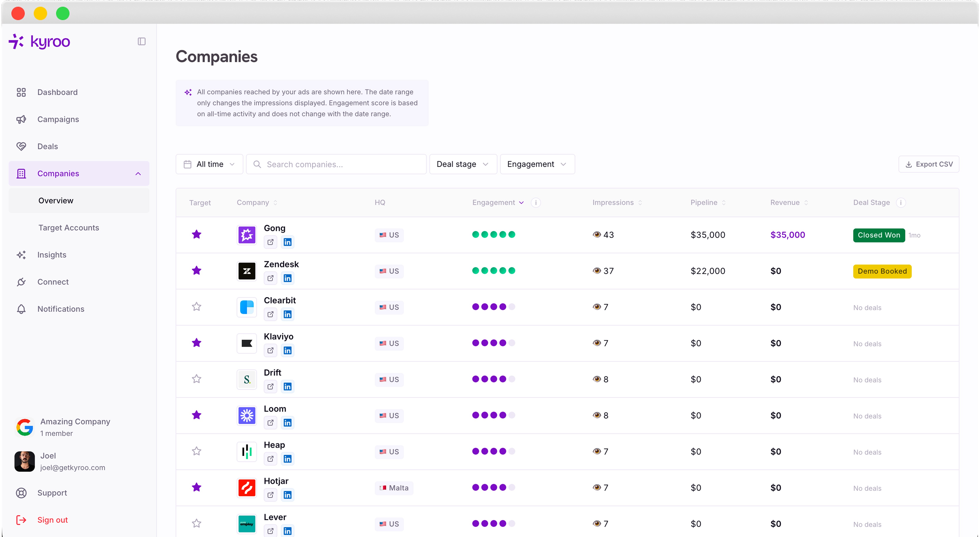Viewport: 980px width, 537px height.
Task: Untarget Loom with its star
Action: tap(196, 415)
